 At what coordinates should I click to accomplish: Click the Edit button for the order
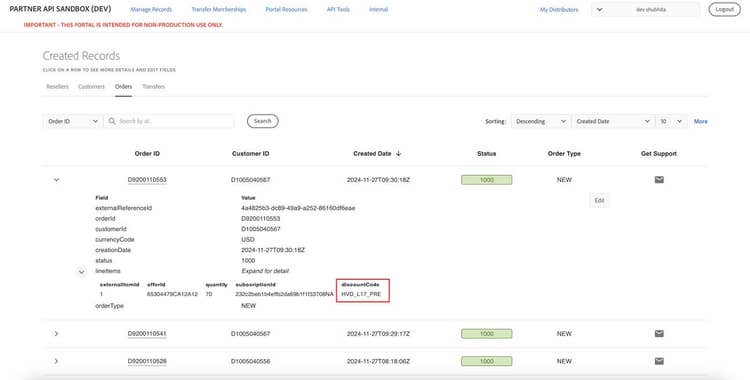599,201
